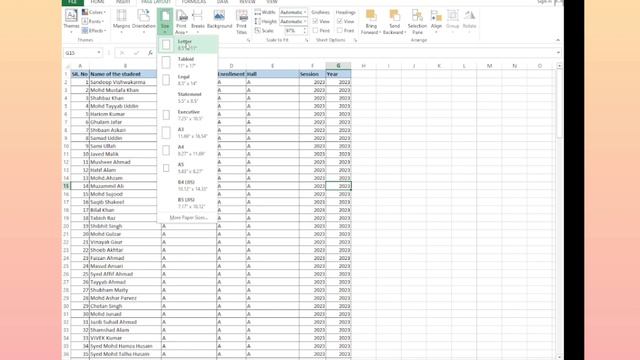Open the FILE backstage tab
The width and height of the screenshot is (640, 360).
point(73,2)
